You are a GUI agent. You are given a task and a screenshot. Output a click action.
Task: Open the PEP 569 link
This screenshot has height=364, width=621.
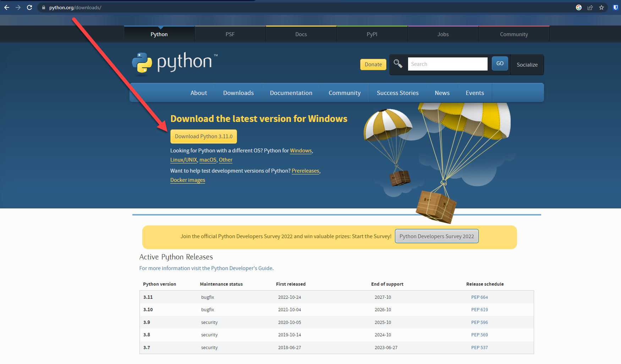(479, 335)
